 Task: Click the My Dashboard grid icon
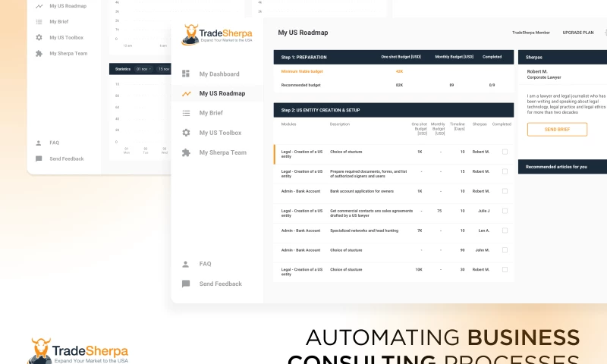tap(186, 74)
